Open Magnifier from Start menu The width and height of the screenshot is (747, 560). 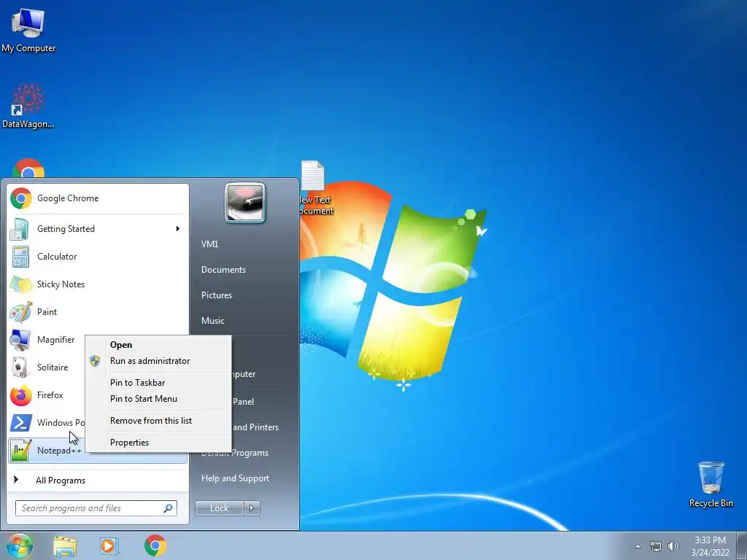[47, 340]
